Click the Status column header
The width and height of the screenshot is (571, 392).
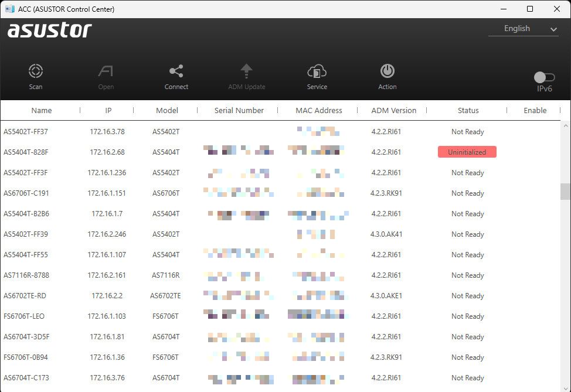coord(468,110)
